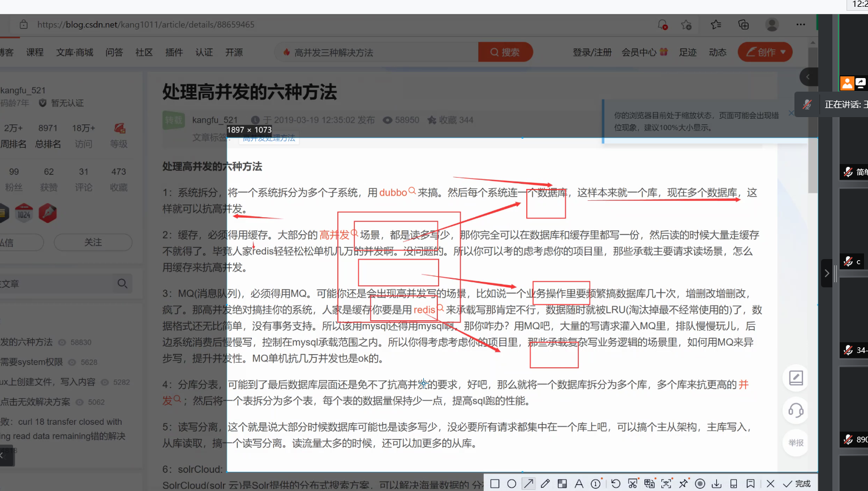Select the numbered step marker tool

tap(596, 484)
